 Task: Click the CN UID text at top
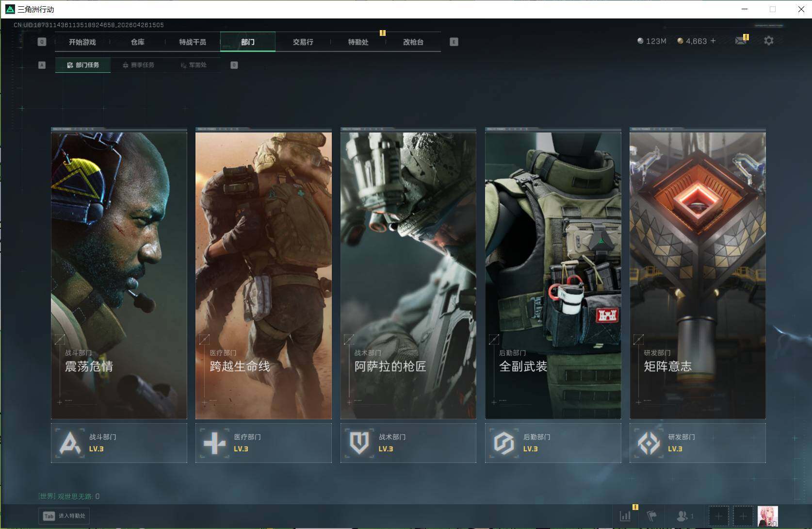tap(89, 25)
